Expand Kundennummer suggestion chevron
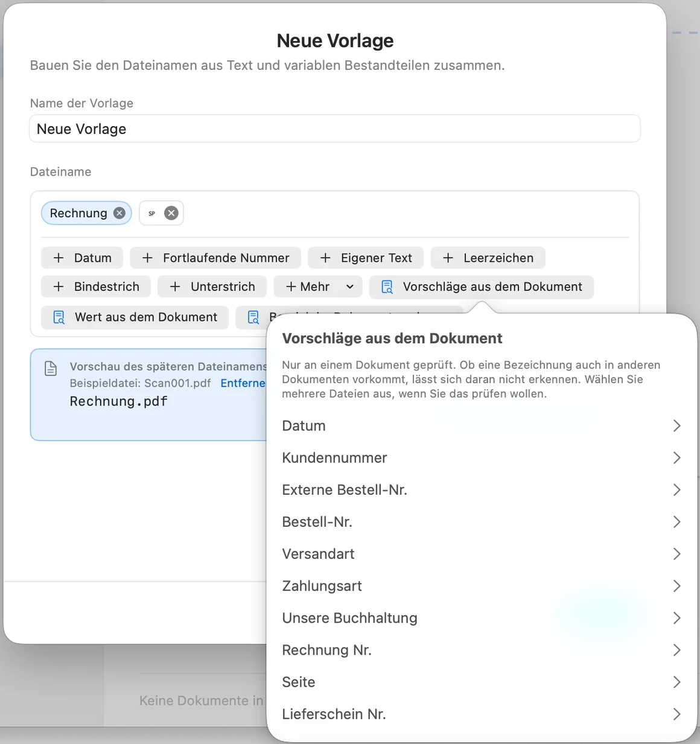700x744 pixels. tap(676, 458)
